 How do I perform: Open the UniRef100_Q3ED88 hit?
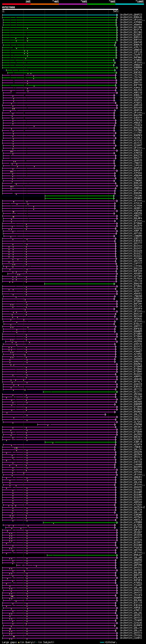(x=131, y=98)
